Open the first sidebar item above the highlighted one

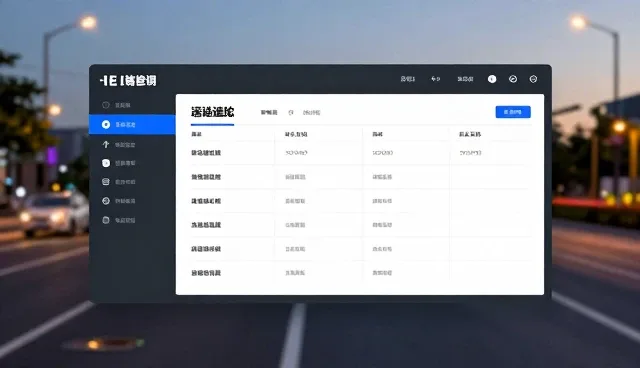[116, 105]
